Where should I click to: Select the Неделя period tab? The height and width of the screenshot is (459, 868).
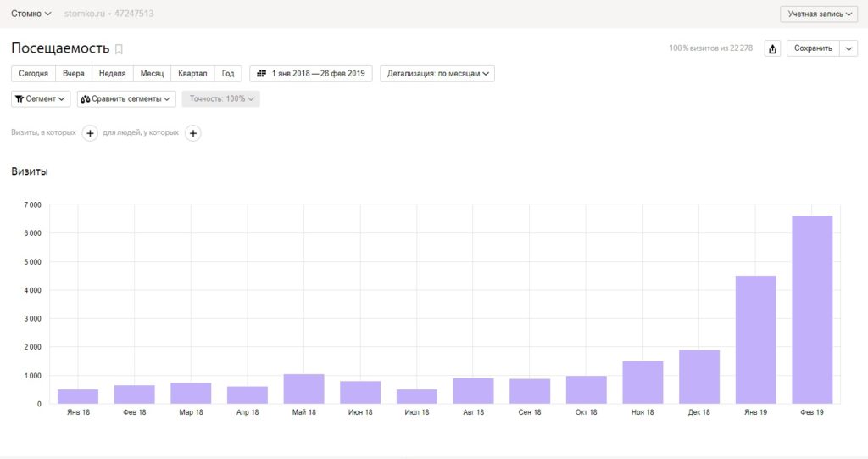point(113,73)
